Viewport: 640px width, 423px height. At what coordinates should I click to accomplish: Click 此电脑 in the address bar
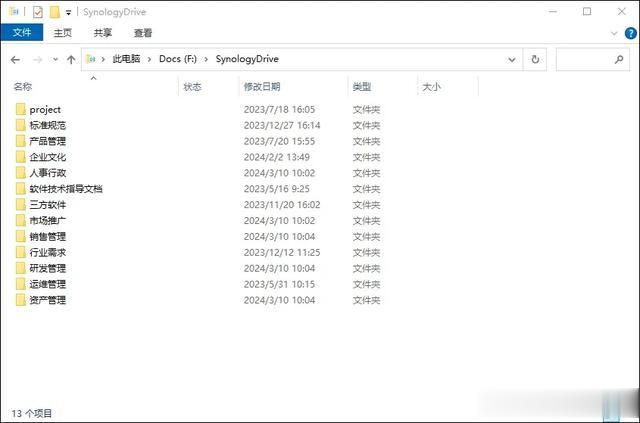[x=126, y=59]
